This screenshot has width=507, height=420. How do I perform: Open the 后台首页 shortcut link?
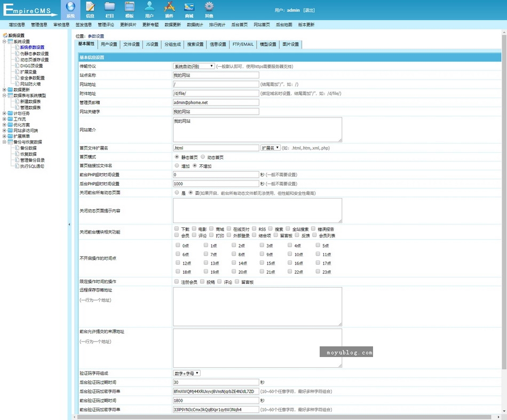tap(240, 25)
